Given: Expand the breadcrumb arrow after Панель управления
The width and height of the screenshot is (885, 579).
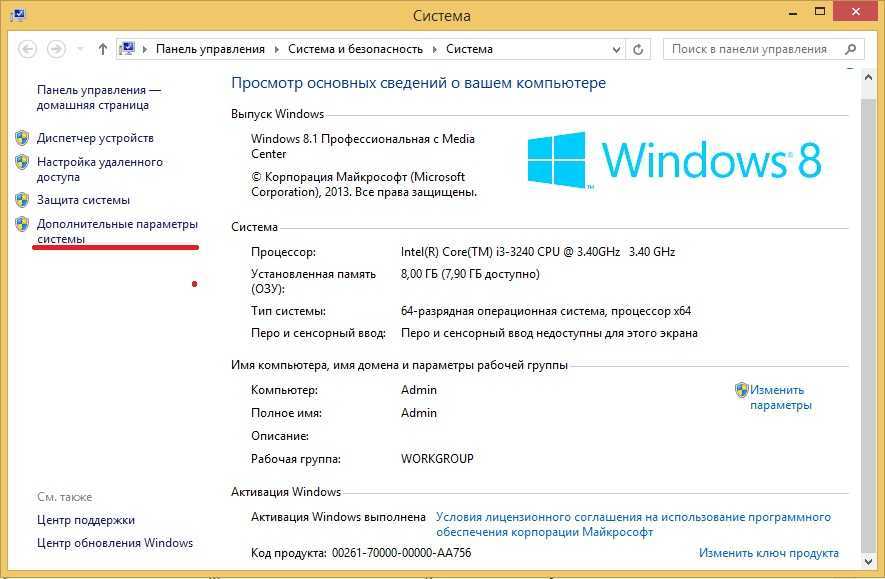Looking at the screenshot, I should [278, 48].
